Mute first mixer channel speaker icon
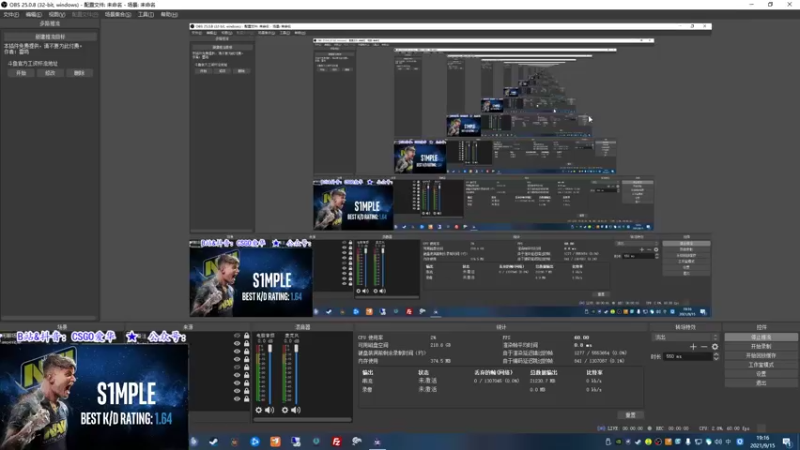The image size is (800, 450). coord(269,410)
